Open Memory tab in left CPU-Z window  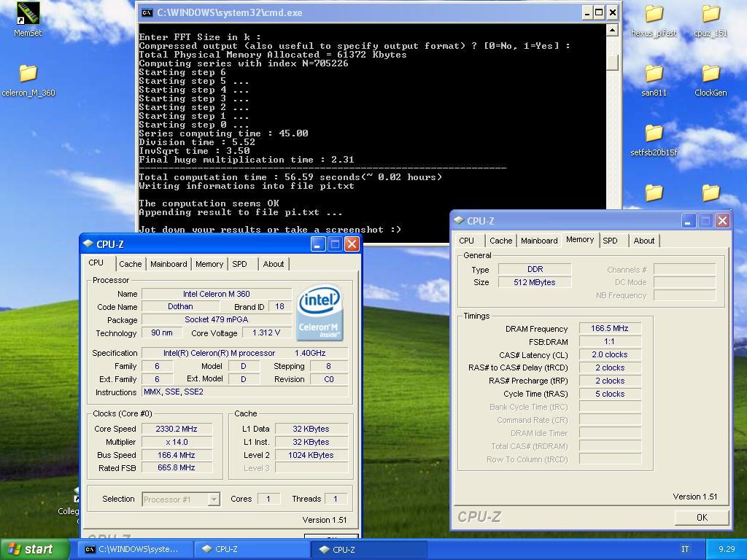[209, 264]
